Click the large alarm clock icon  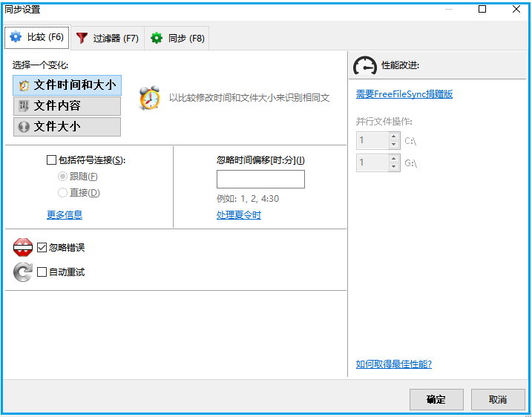click(x=149, y=98)
